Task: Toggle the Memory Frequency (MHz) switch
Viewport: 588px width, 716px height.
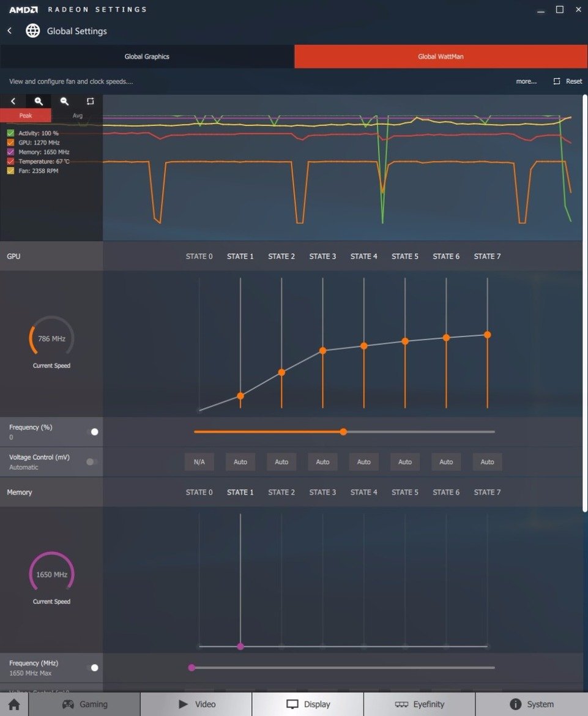Action: pos(92,668)
